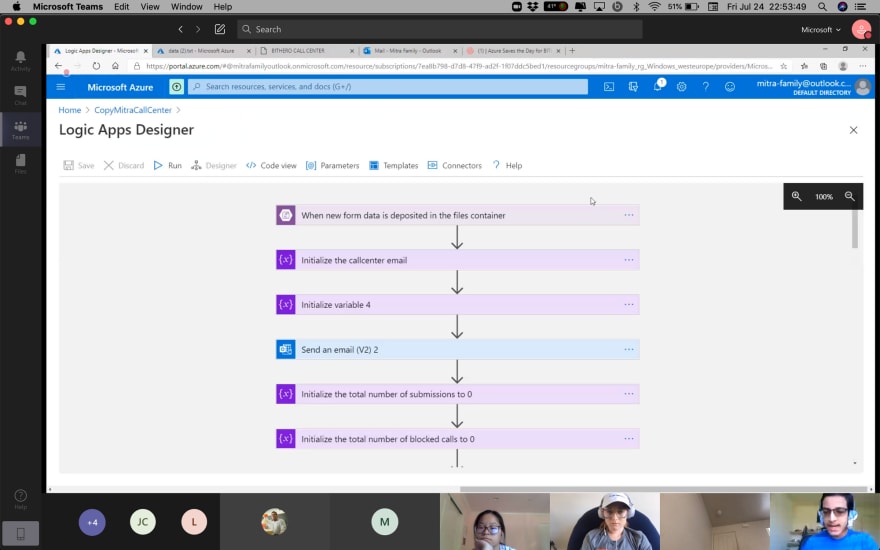Open Azure portal settings gear
This screenshot has height=550, width=880.
tap(681, 86)
